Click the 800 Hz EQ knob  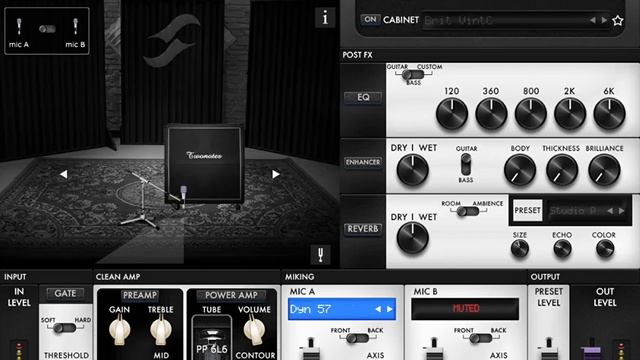click(x=531, y=113)
